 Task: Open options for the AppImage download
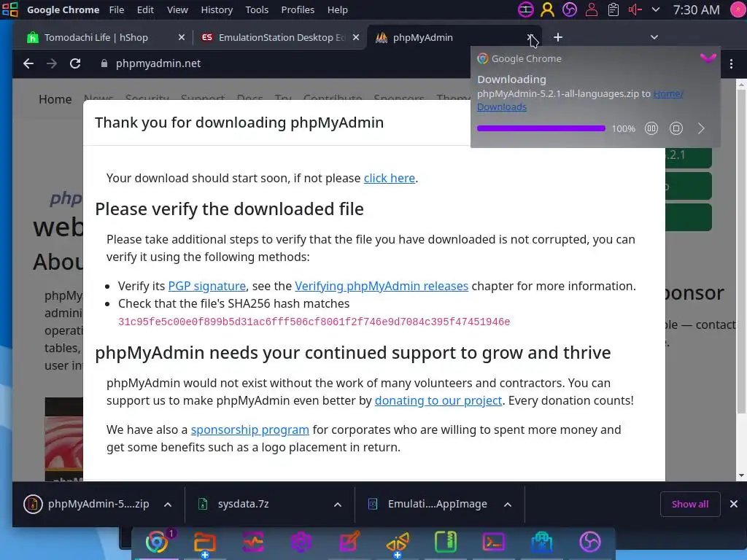pos(508,505)
